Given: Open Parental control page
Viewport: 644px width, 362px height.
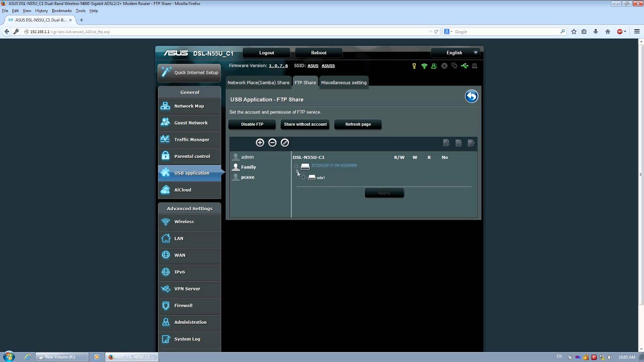Looking at the screenshot, I should (x=189, y=156).
